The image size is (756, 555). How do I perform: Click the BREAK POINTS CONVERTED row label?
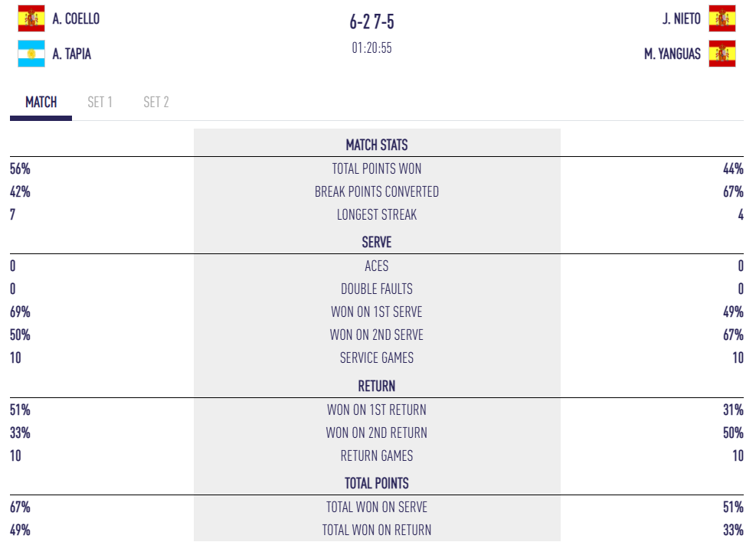pyautogui.click(x=377, y=191)
